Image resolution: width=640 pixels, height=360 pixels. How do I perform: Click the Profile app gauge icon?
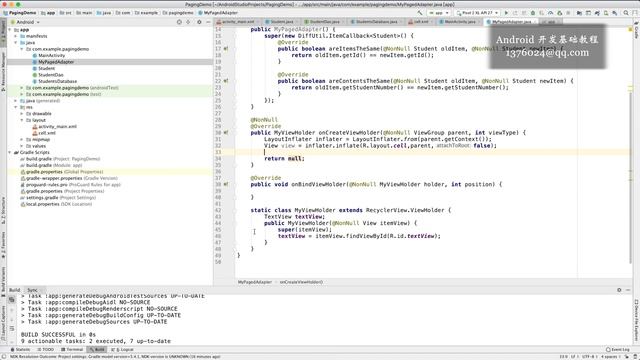[551, 13]
